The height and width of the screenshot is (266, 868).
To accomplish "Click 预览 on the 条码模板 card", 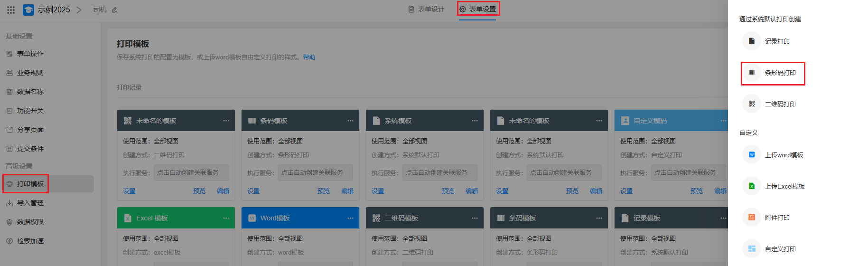I will [324, 191].
